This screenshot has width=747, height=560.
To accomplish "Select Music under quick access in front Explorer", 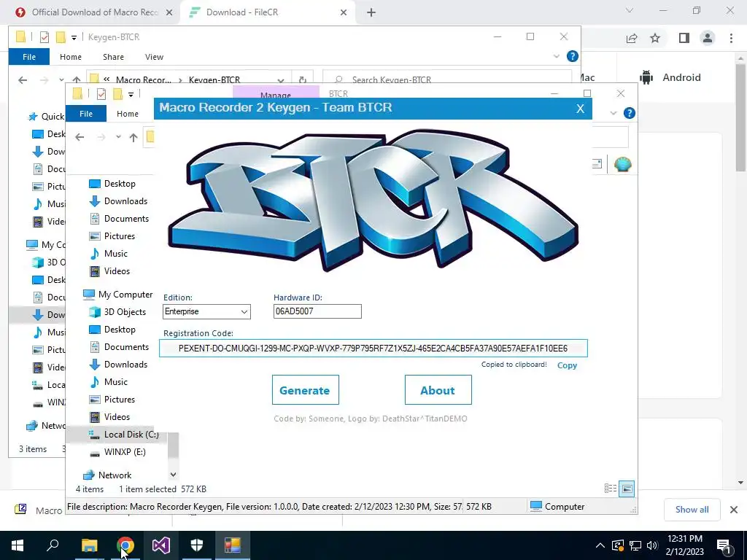I will coord(116,253).
